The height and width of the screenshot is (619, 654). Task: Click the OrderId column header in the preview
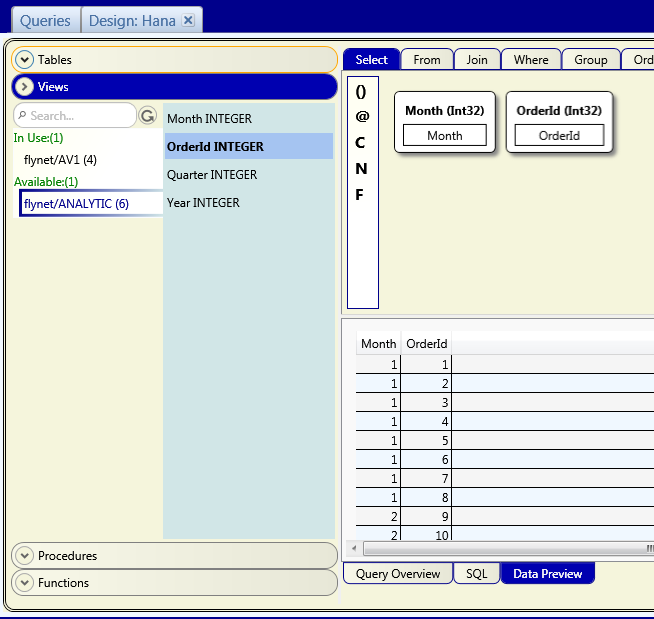pos(426,343)
